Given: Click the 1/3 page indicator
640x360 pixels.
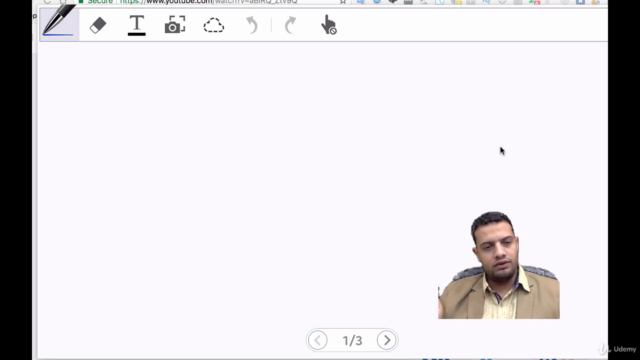Looking at the screenshot, I should pyautogui.click(x=352, y=340).
